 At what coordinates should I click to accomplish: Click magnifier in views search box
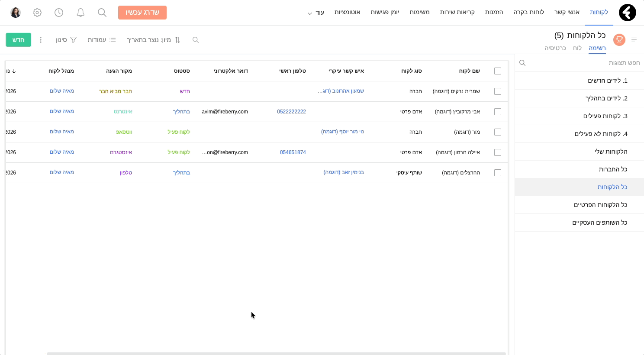[x=522, y=63]
